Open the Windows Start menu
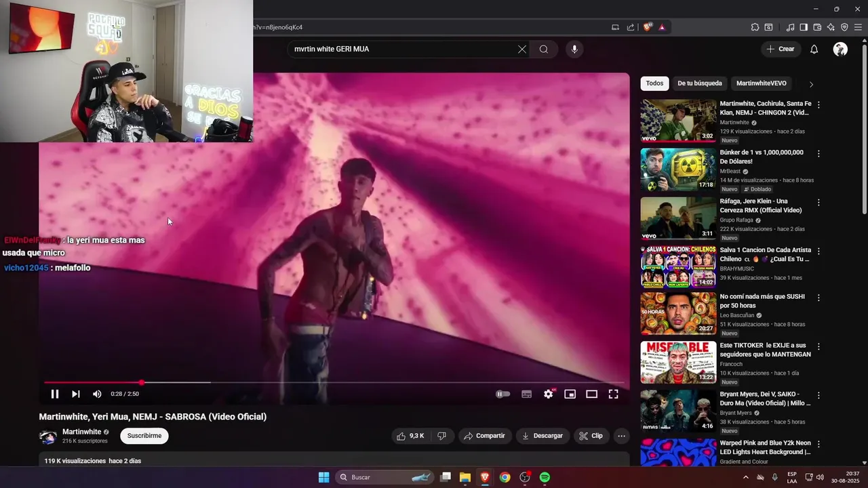This screenshot has height=488, width=868. pyautogui.click(x=324, y=477)
